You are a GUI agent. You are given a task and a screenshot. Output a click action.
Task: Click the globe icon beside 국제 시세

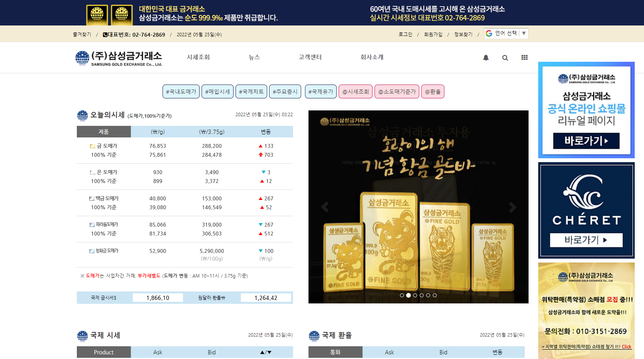click(82, 336)
